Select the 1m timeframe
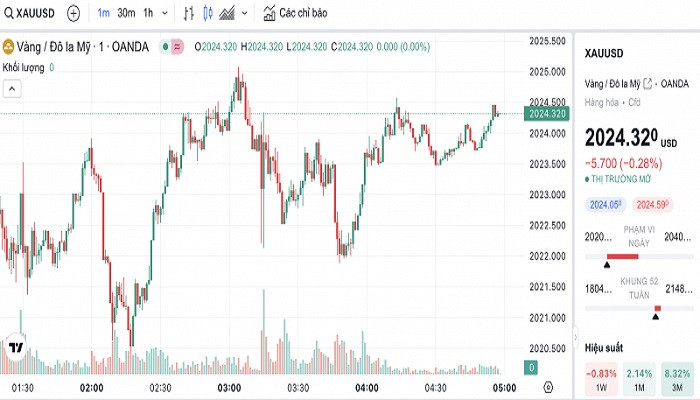This screenshot has width=700, height=400. (x=104, y=14)
